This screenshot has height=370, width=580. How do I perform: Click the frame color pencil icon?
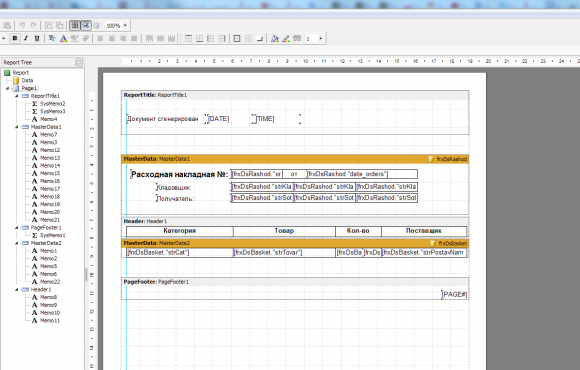(286, 38)
